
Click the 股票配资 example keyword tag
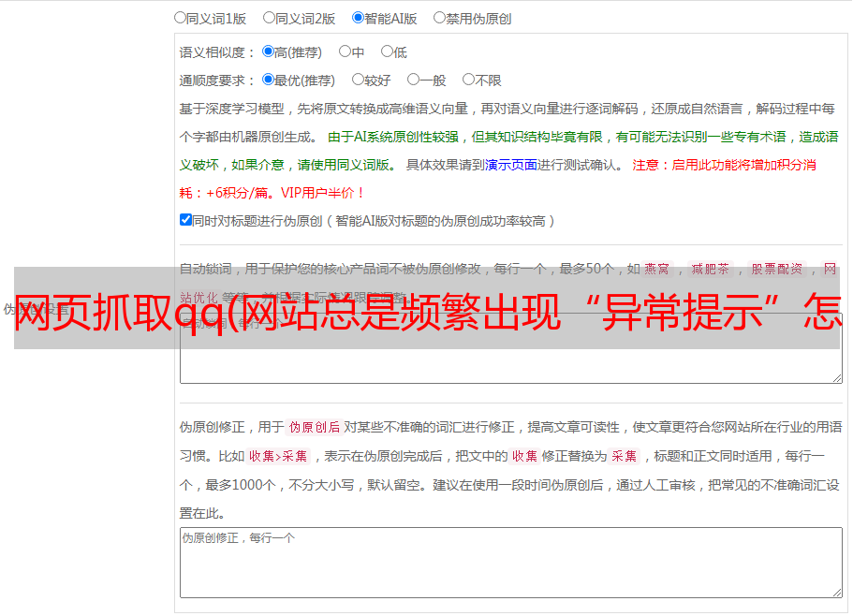pyautogui.click(x=777, y=269)
